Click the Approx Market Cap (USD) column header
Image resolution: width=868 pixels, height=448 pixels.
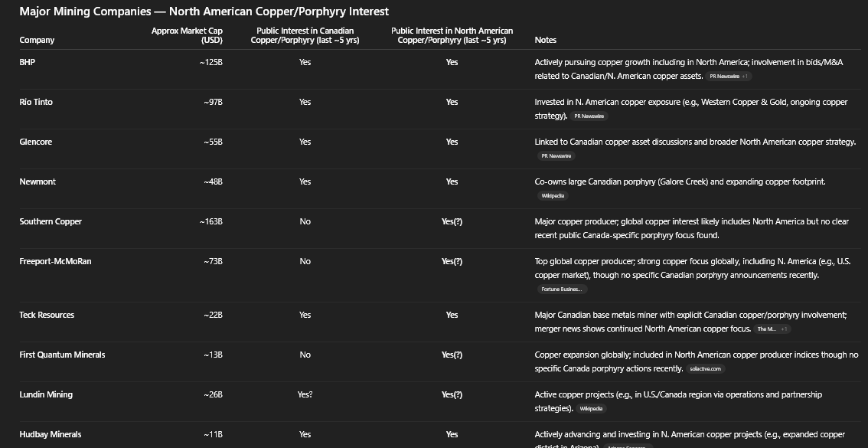tap(187, 35)
